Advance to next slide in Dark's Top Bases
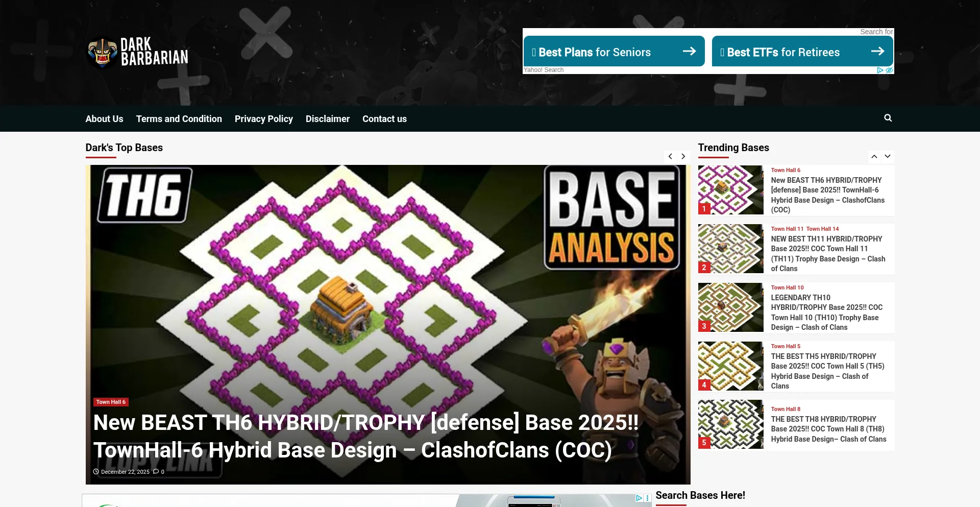The width and height of the screenshot is (980, 507). (683, 157)
